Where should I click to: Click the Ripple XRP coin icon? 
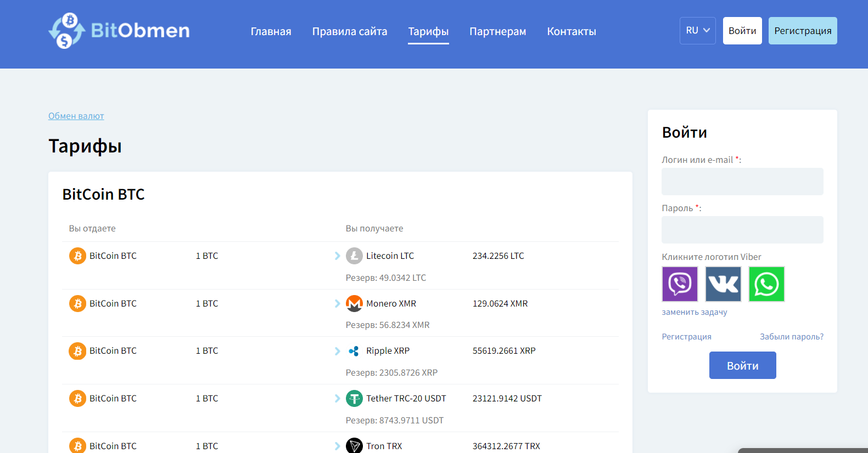pos(354,351)
